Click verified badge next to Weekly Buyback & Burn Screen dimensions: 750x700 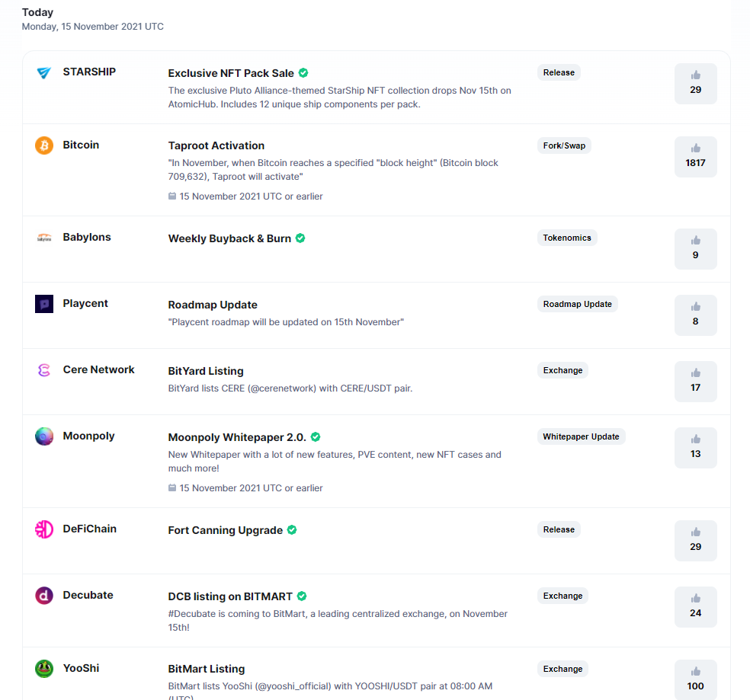pyautogui.click(x=300, y=238)
